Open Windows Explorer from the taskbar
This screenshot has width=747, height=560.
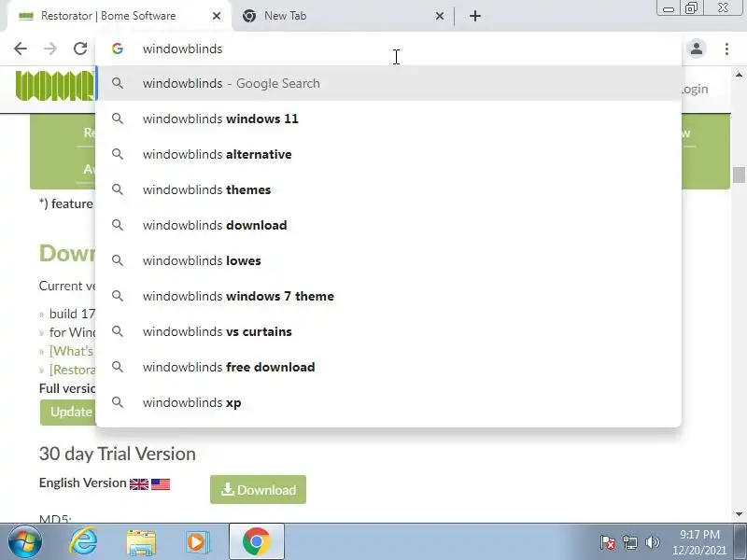tap(141, 542)
